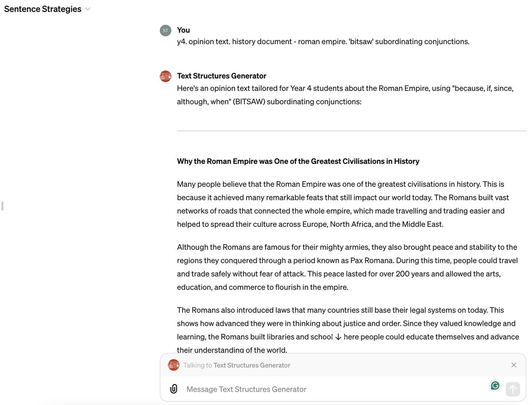
Task: Dismiss the Talking to Text Structures Generator bar
Action: click(514, 365)
